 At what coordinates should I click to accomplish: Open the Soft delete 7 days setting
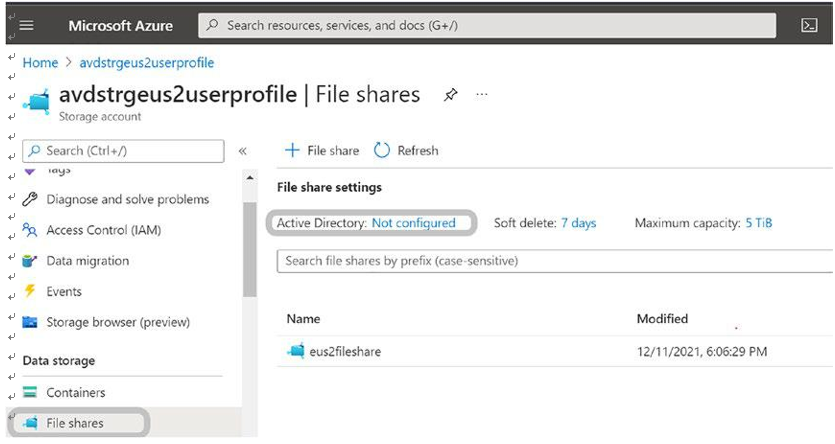coord(578,223)
